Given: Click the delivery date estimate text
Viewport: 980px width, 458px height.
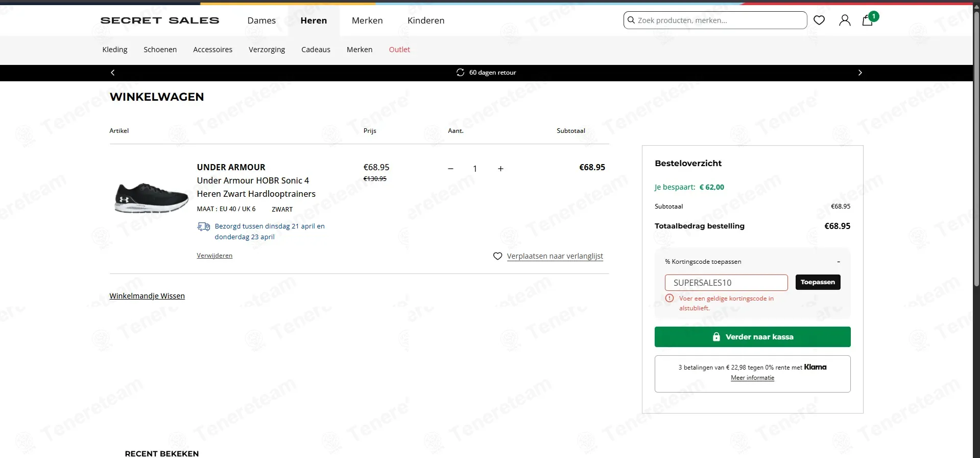Looking at the screenshot, I should pos(270,232).
